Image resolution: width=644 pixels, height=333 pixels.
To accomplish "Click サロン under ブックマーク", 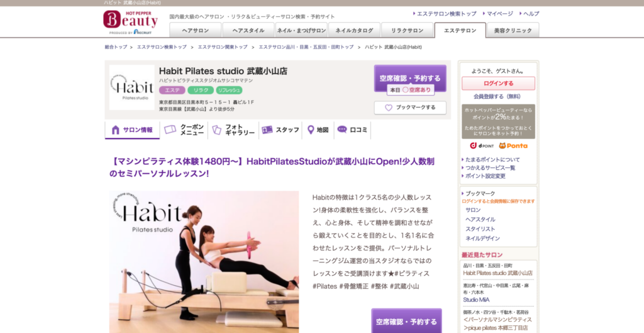I will point(473,210).
